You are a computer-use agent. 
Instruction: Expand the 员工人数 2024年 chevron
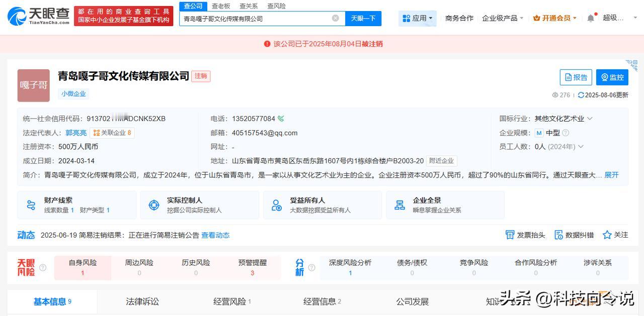pyautogui.click(x=581, y=147)
